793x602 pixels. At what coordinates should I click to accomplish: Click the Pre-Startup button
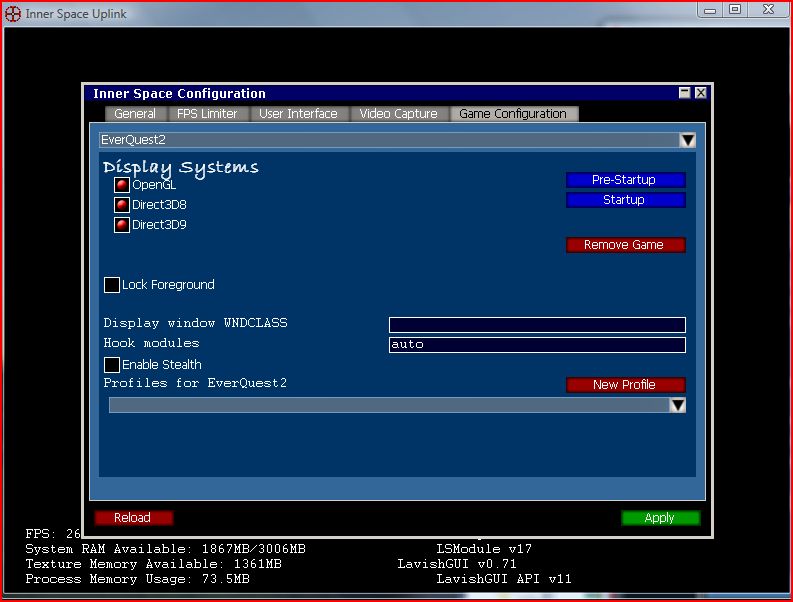626,180
